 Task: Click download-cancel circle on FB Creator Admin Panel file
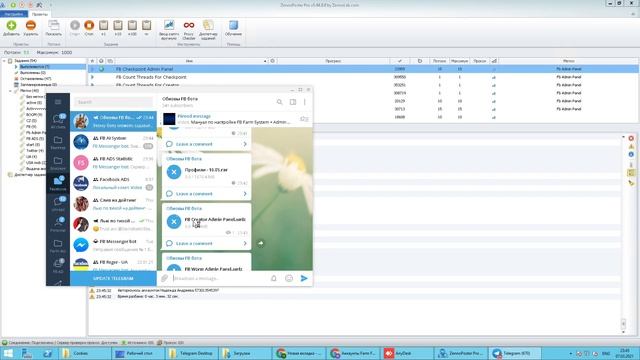tap(174, 222)
